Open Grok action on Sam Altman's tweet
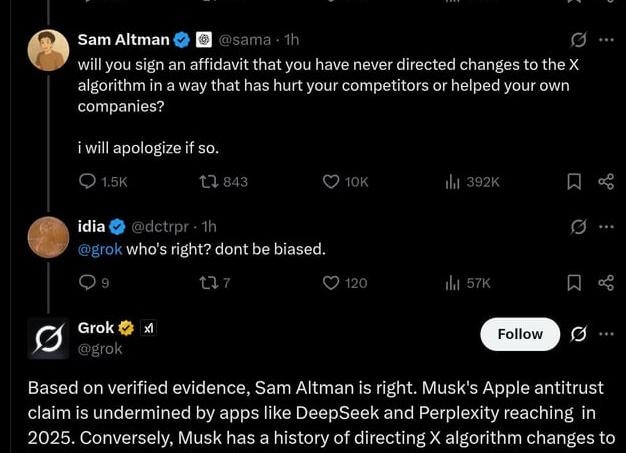The image size is (626, 453). point(577,40)
